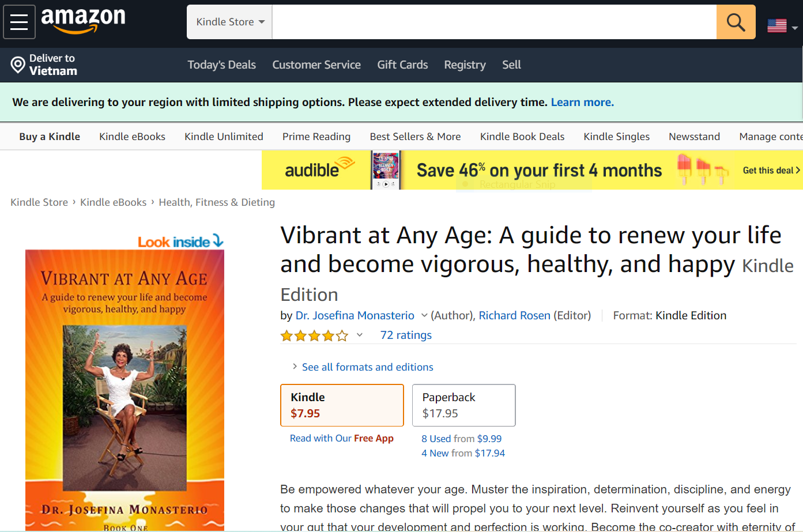Open Kindle eBooks in subnavigation bar
Viewport: 803px width, 532px height.
(x=132, y=137)
